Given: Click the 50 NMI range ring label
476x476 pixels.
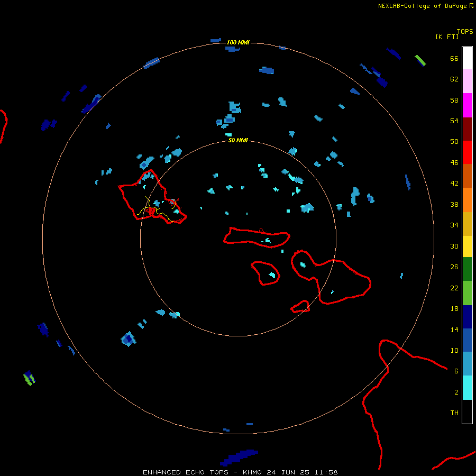Looking at the screenshot, I should point(238,140).
